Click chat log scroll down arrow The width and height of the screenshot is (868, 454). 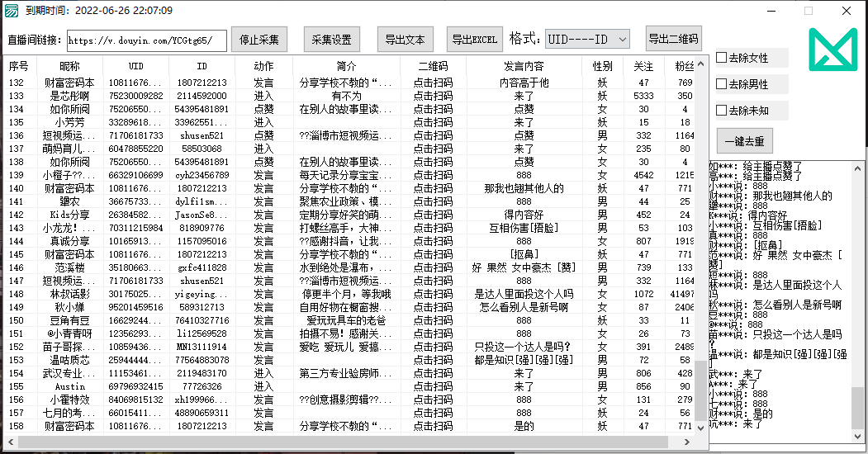tap(857, 436)
